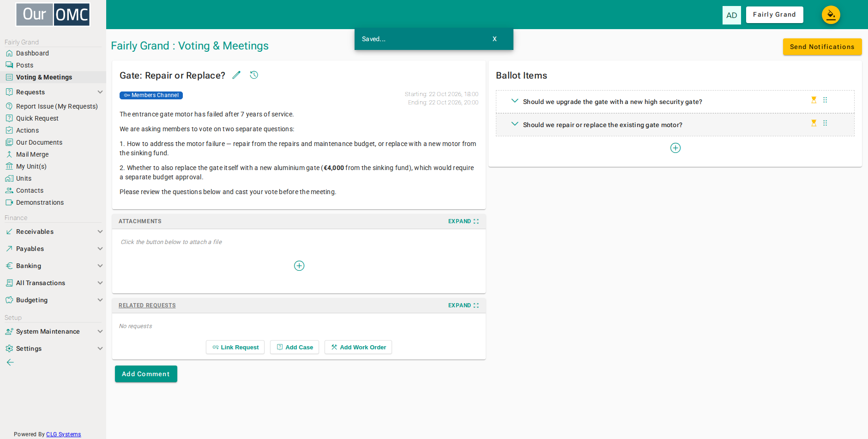Add an attachment with the plus circle
Image resolution: width=868 pixels, height=439 pixels.
tap(299, 266)
